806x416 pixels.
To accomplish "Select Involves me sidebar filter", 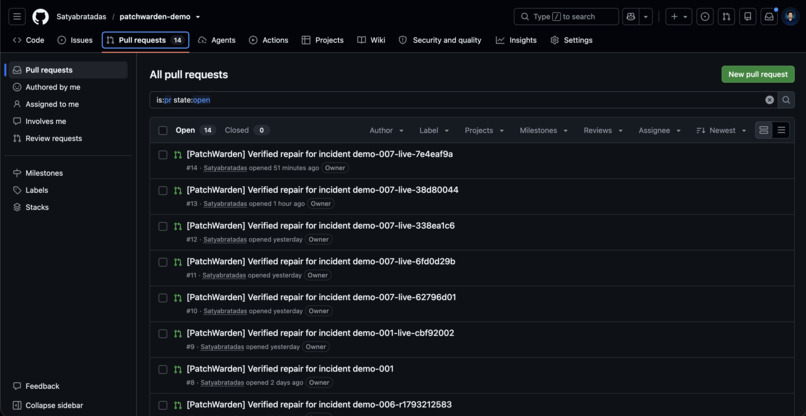I will tap(68, 121).
